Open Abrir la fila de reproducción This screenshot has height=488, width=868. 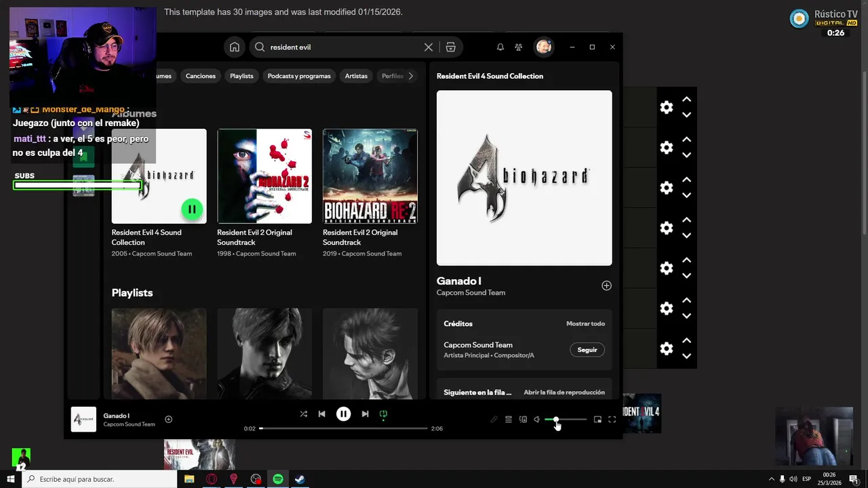pos(564,392)
